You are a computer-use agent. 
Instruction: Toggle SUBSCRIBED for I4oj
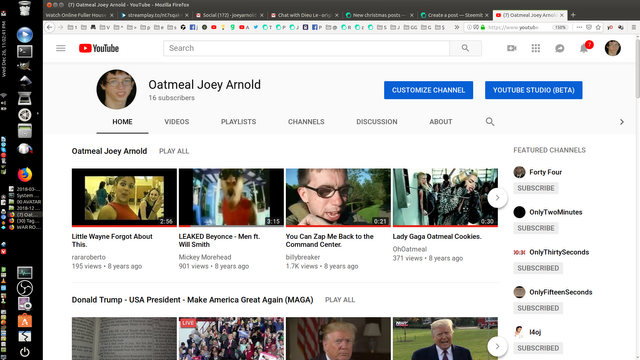pyautogui.click(x=538, y=348)
